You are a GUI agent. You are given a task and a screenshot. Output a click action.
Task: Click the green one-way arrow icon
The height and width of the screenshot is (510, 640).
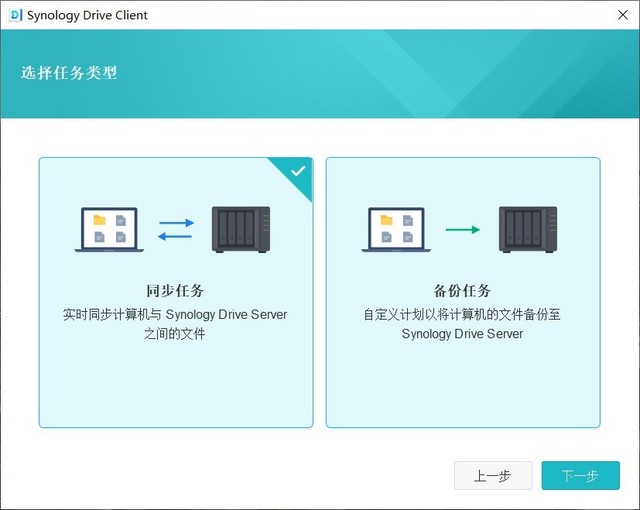pyautogui.click(x=463, y=230)
